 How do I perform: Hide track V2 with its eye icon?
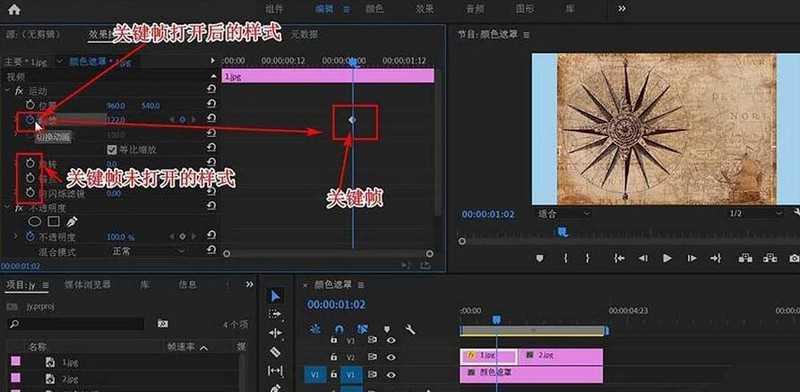tap(391, 357)
